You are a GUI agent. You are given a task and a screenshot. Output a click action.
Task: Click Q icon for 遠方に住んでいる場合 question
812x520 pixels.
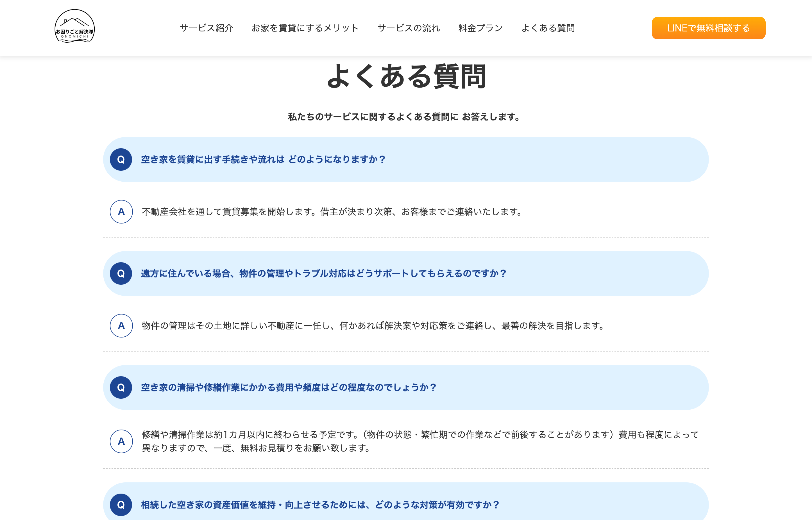click(x=121, y=273)
